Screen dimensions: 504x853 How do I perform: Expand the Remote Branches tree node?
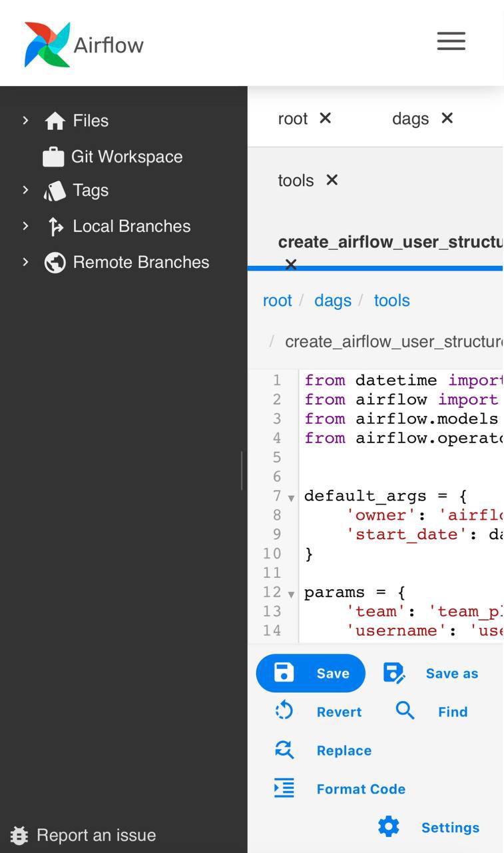pyautogui.click(x=25, y=262)
